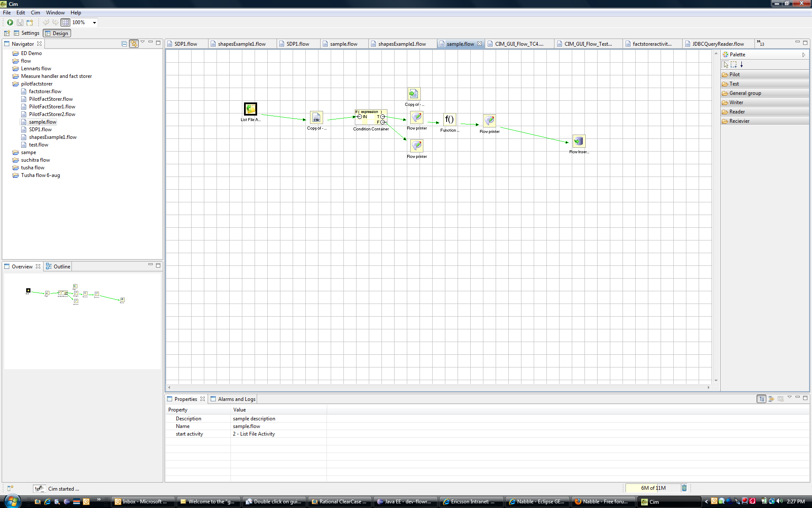Viewport: 812px width, 508px height.
Task: Click the Redo arrow icon
Action: click(x=55, y=22)
